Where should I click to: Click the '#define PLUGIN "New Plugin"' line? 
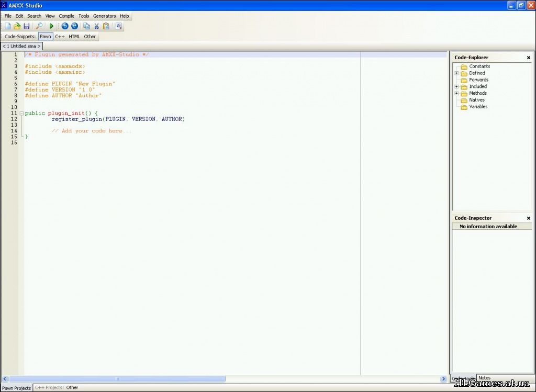click(x=70, y=84)
